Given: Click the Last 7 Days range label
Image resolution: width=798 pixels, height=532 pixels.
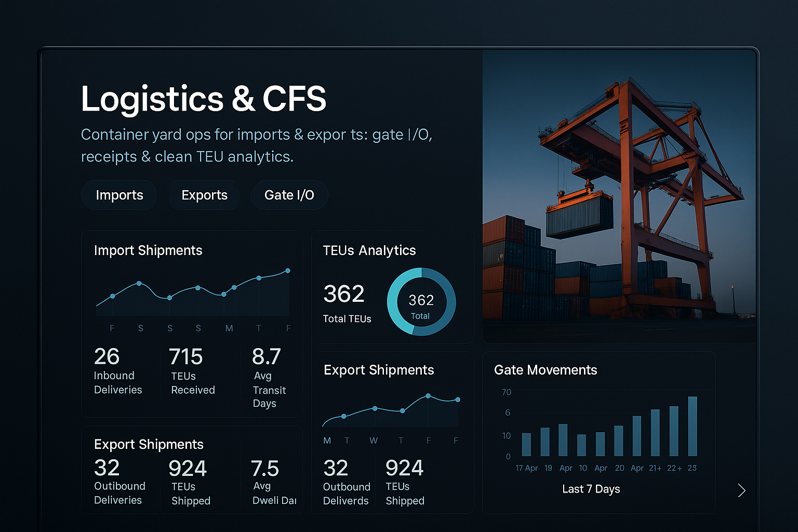Looking at the screenshot, I should click(x=591, y=489).
